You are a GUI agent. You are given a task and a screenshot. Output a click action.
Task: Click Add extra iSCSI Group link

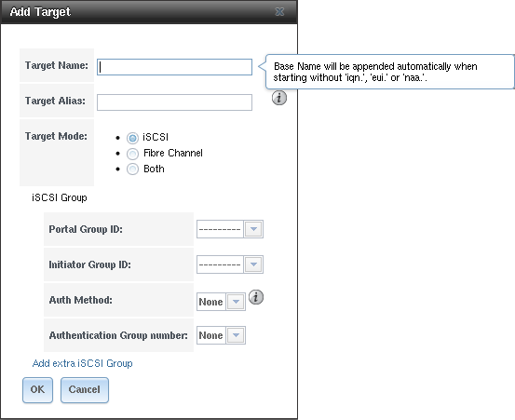pyautogui.click(x=83, y=363)
